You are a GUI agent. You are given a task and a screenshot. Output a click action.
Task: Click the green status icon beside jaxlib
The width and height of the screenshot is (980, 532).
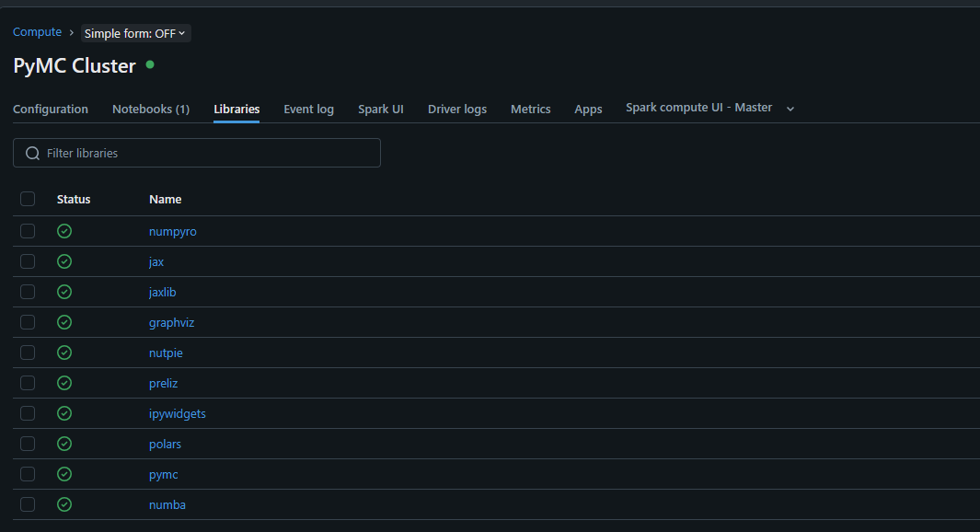(64, 292)
